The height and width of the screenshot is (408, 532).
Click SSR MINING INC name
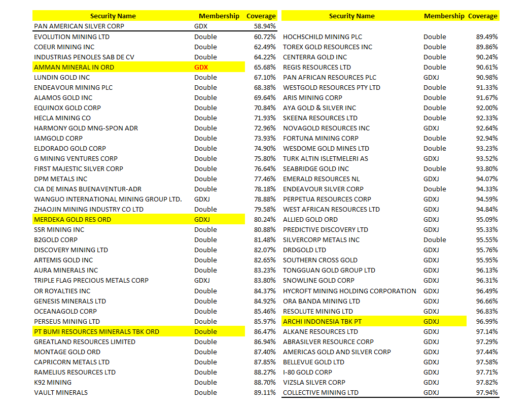pyautogui.click(x=59, y=230)
